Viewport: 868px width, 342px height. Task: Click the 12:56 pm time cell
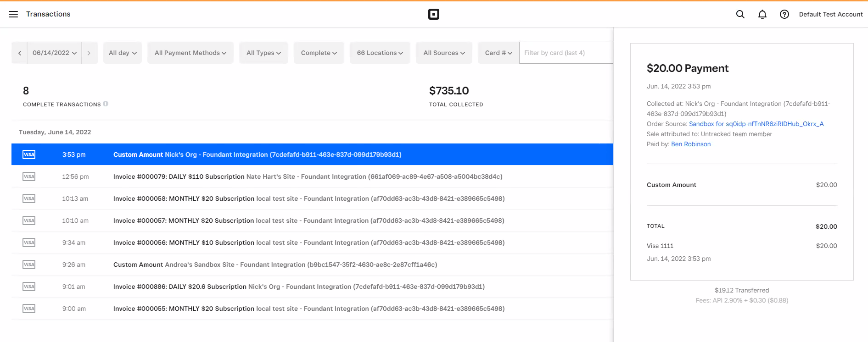click(75, 177)
